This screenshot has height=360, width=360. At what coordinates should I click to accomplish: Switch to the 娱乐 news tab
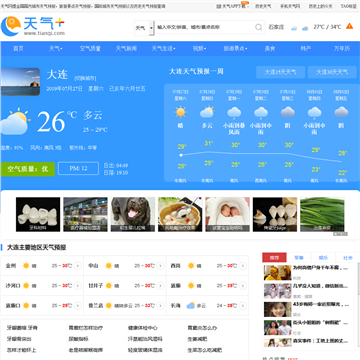tap(323, 258)
